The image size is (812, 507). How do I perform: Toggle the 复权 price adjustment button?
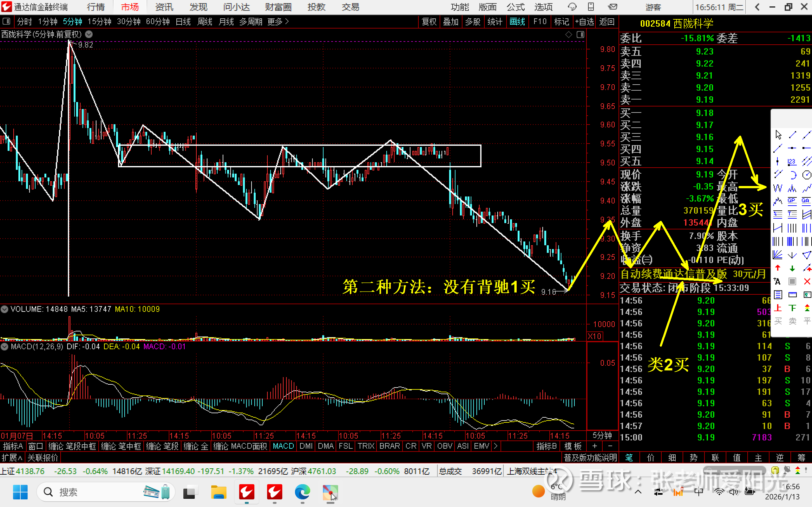tap(429, 22)
